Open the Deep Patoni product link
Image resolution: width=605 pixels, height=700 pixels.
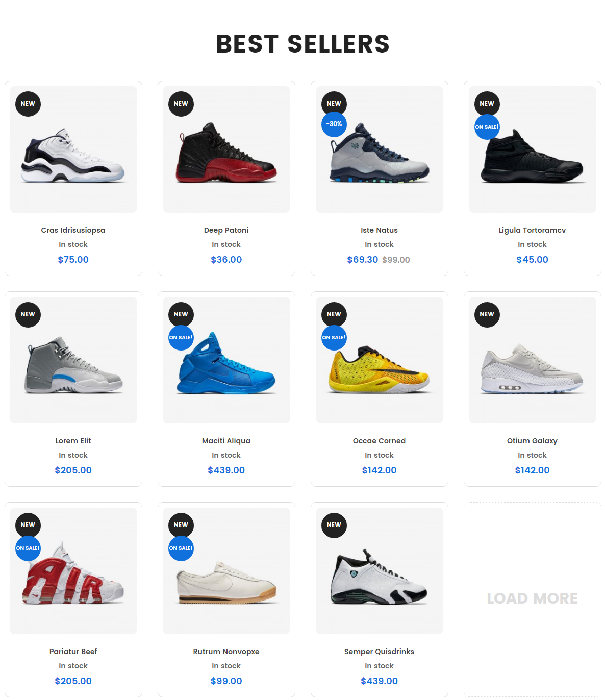pos(226,230)
